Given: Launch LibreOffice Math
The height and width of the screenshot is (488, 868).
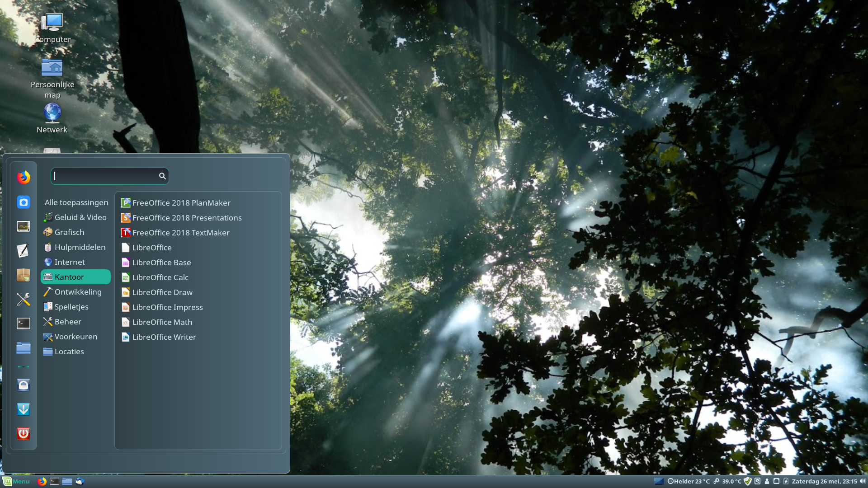Looking at the screenshot, I should [198, 322].
